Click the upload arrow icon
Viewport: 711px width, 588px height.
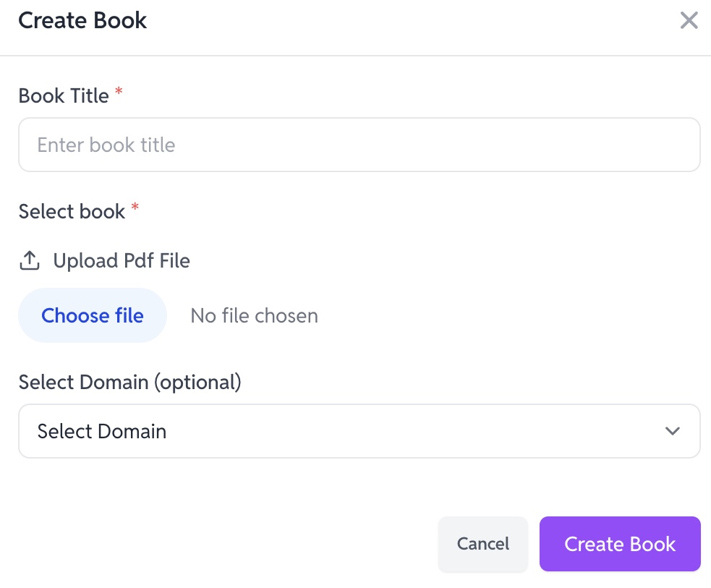click(29, 260)
